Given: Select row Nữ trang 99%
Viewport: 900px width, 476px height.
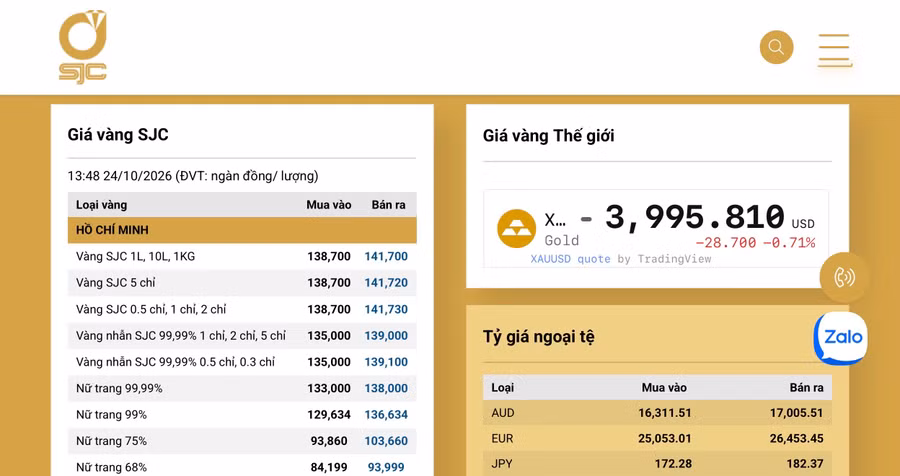Looking at the screenshot, I should point(242,415).
